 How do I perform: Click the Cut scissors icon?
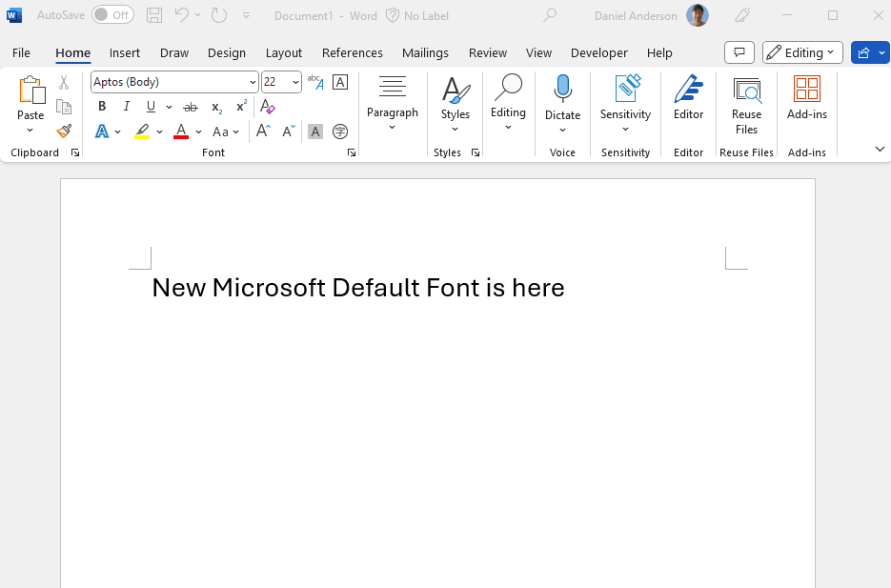[x=64, y=82]
